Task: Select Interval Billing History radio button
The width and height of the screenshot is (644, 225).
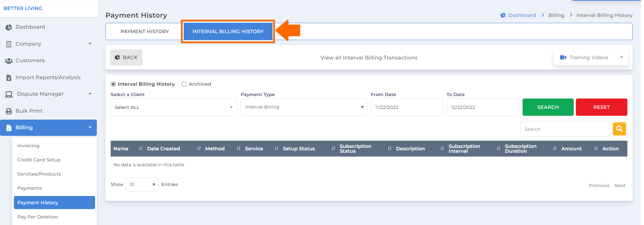Action: tap(113, 84)
